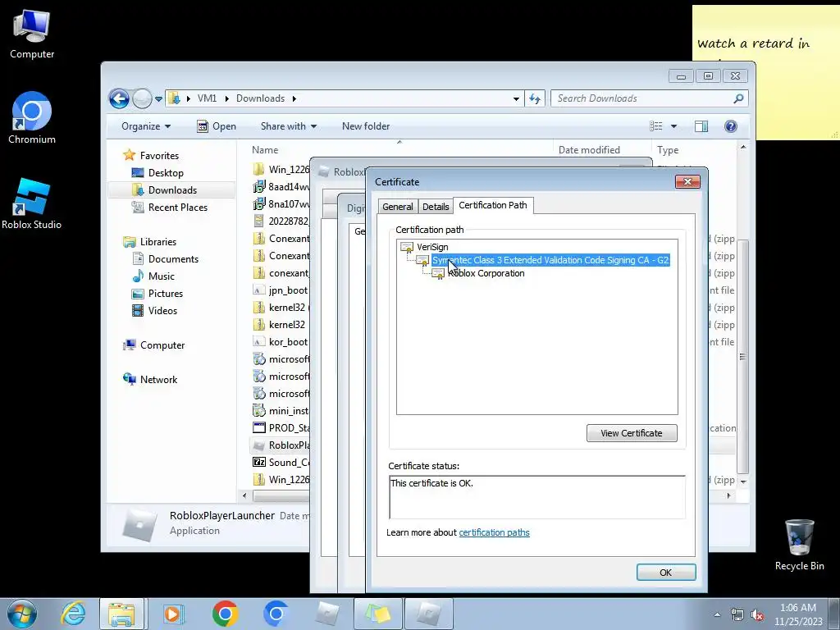Open Windows Media Player from the taskbar
This screenshot has width=840, height=630.
(x=172, y=614)
